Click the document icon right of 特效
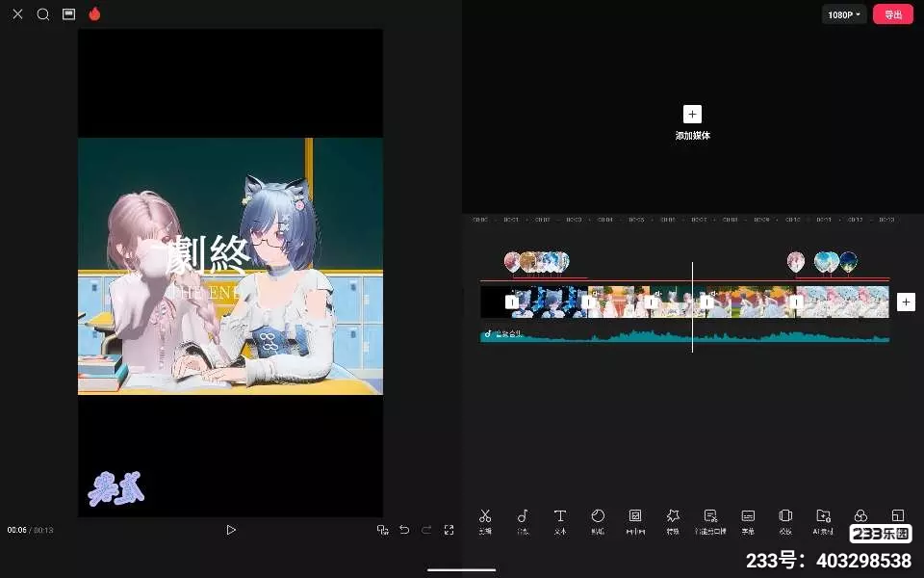The height and width of the screenshot is (578, 924). click(x=710, y=521)
